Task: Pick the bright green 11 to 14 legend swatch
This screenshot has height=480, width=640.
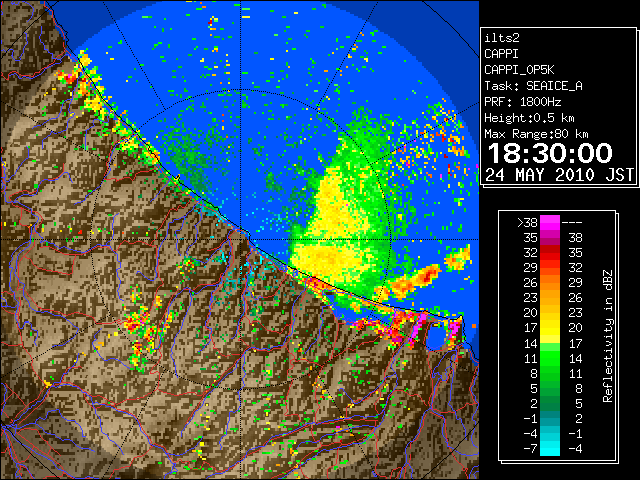Action: [x=550, y=358]
